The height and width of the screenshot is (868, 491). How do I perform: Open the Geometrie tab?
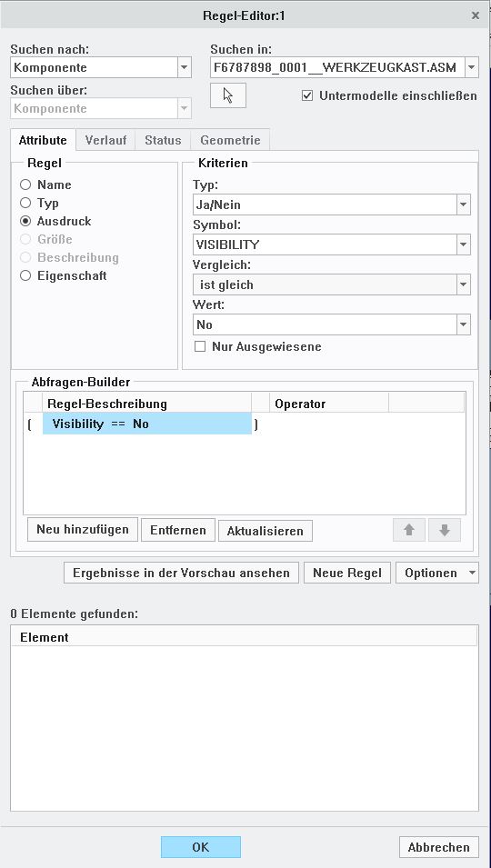(x=230, y=140)
